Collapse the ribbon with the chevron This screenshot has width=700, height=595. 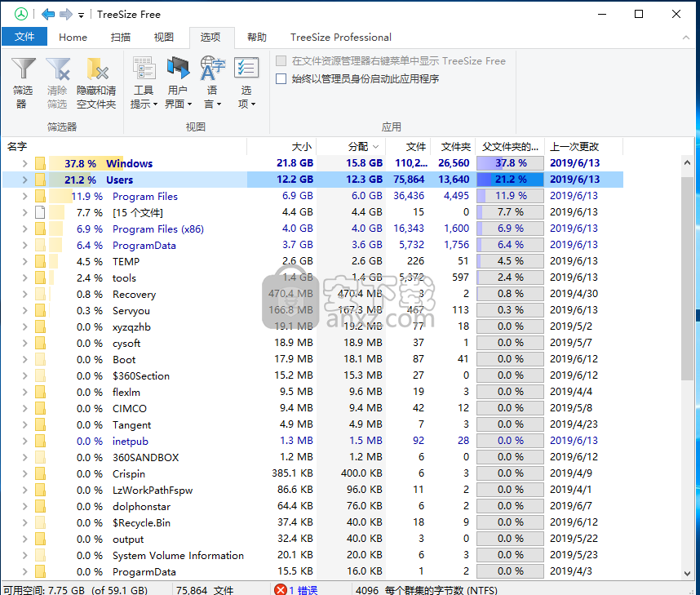[685, 38]
